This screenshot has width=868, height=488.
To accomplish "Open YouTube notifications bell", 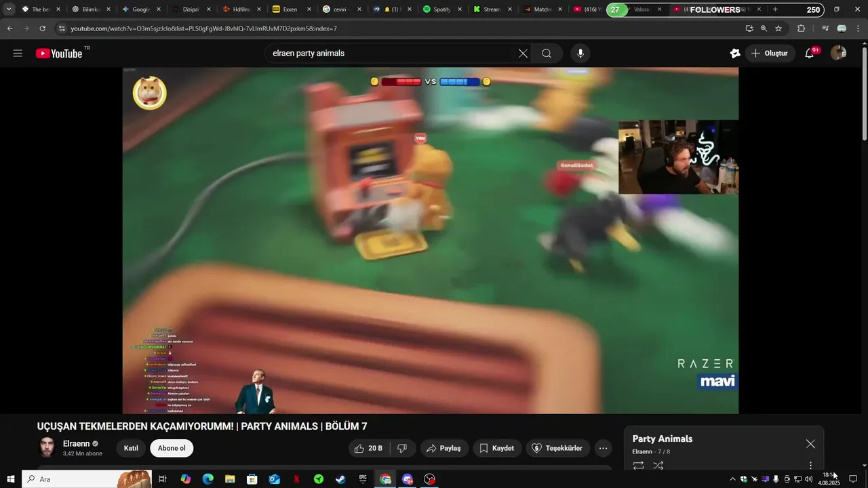I will tap(810, 54).
